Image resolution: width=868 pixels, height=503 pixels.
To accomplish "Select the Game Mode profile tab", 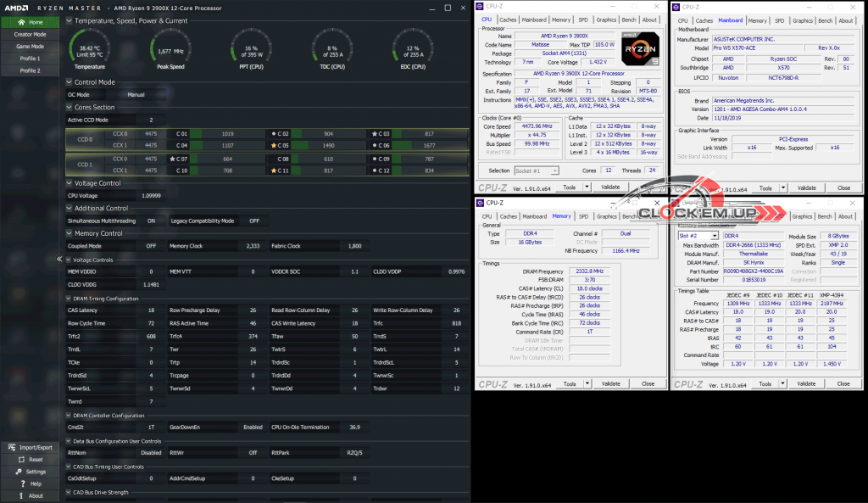I will click(x=30, y=47).
